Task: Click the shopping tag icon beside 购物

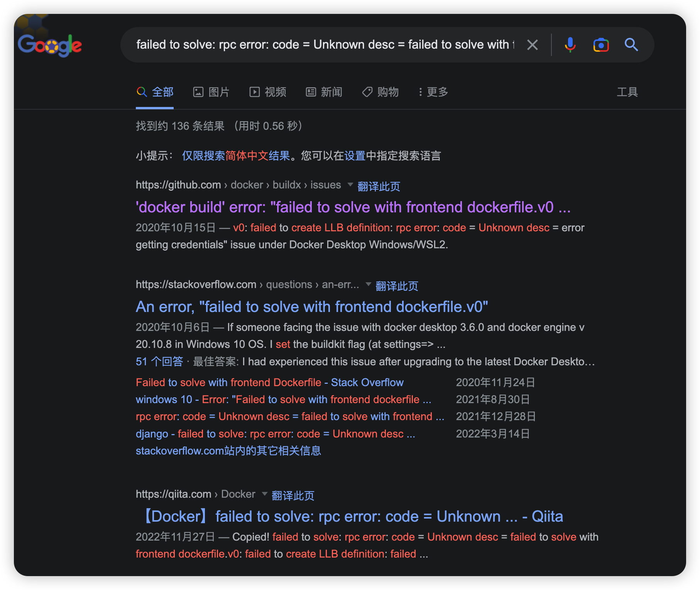Action: pos(367,92)
